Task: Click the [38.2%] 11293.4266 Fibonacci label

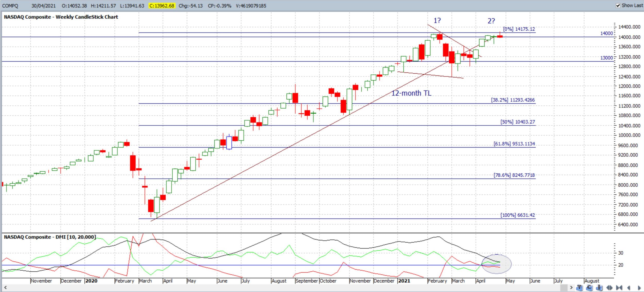Action: coord(513,100)
